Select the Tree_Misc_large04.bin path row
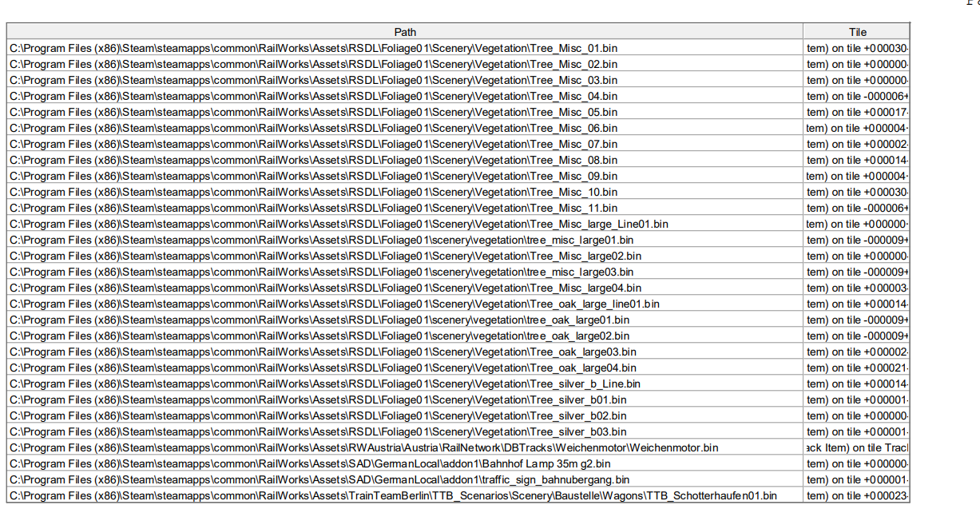 [x=405, y=288]
